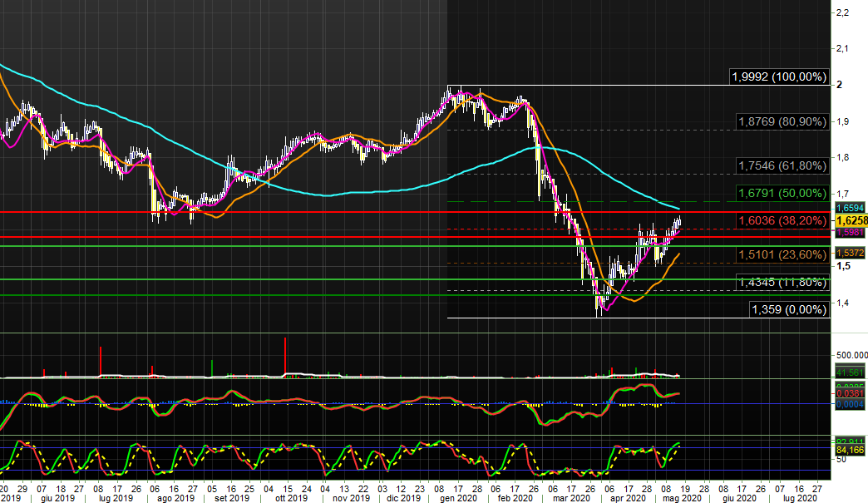Select the 1,8769 (80,90%) retracement label
This screenshot has height=503, width=868.
pyautogui.click(x=782, y=121)
